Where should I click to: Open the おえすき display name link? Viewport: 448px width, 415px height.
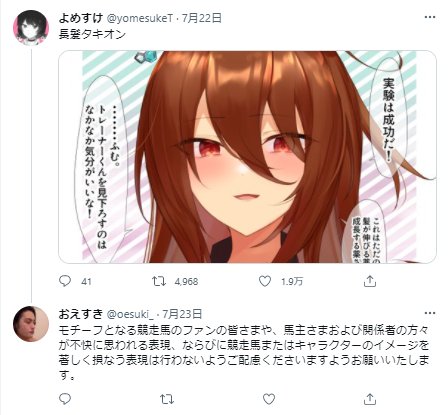[80, 314]
